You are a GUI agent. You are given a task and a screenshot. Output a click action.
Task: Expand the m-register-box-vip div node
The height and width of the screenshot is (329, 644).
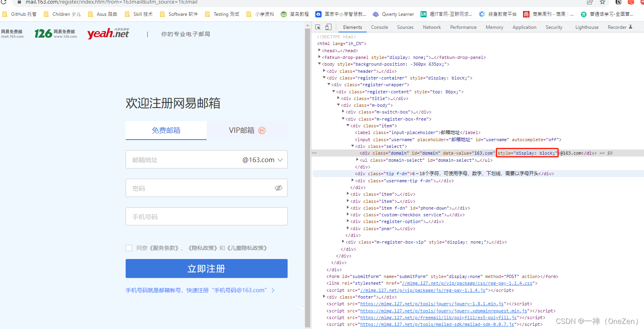[343, 242]
